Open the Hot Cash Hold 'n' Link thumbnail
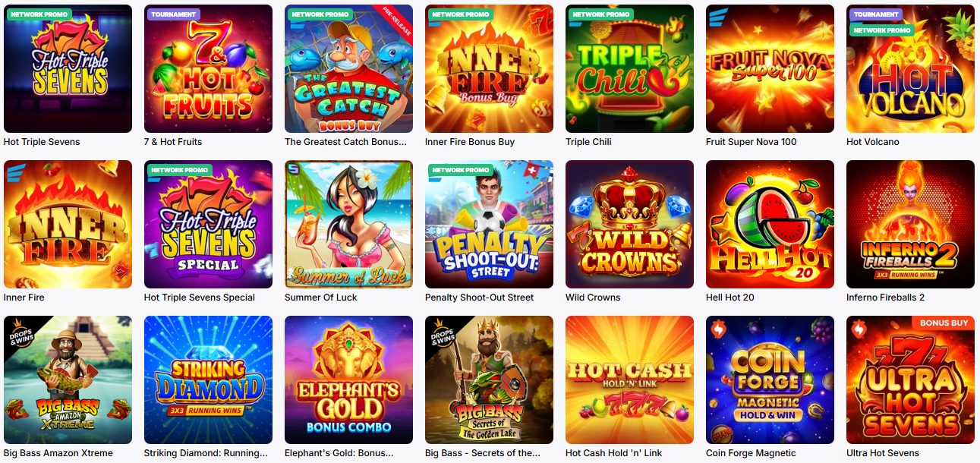 coord(629,380)
